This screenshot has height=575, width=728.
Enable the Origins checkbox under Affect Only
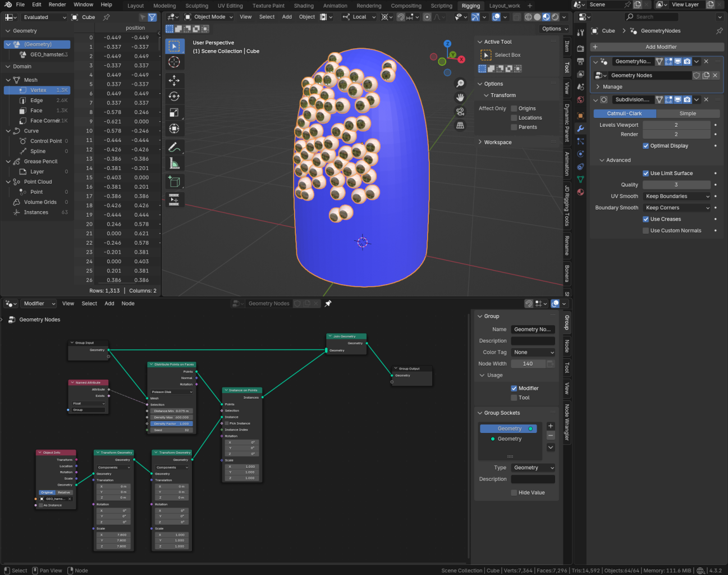pos(514,108)
